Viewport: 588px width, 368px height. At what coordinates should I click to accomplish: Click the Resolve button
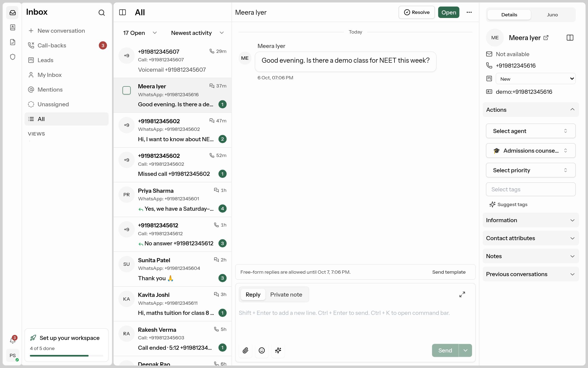tap(416, 12)
